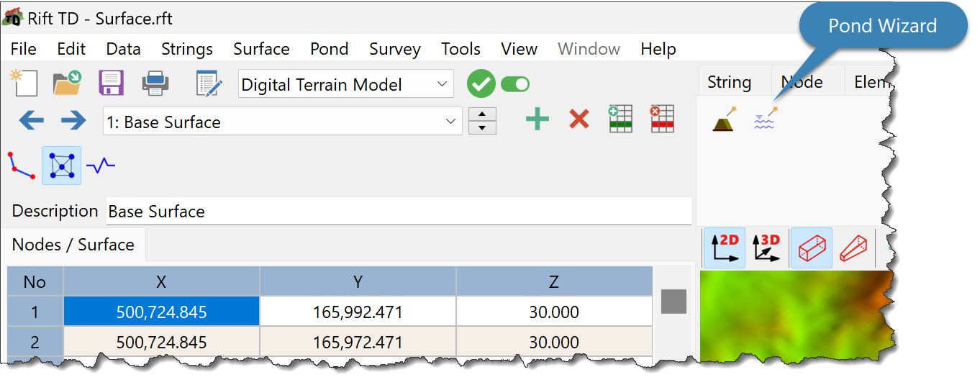
Task: Go to previous item with back arrow
Action: point(31,120)
